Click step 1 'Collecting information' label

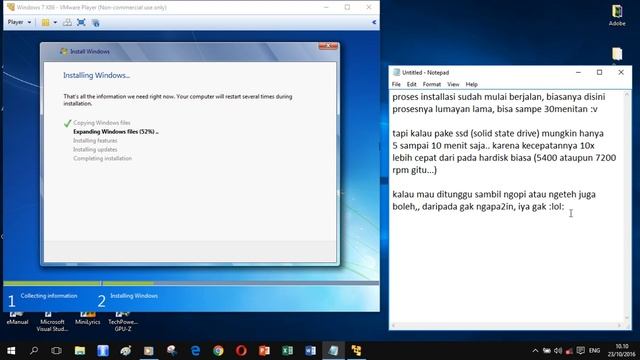(49, 296)
